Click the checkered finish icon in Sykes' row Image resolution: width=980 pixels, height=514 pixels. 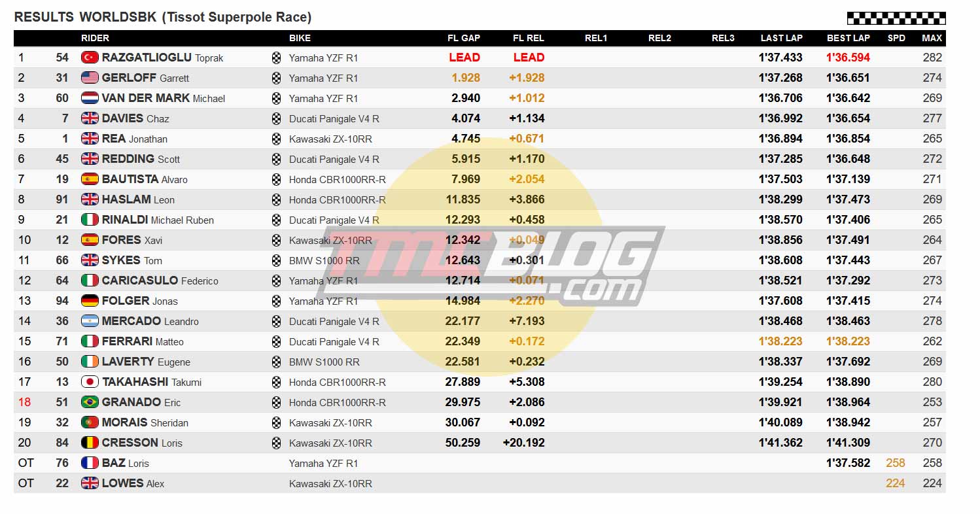[276, 260]
